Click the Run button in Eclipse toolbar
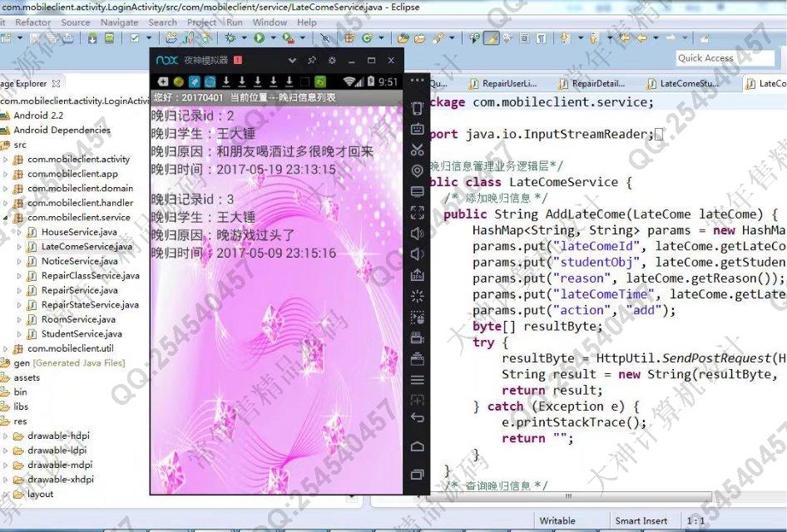 (260, 38)
